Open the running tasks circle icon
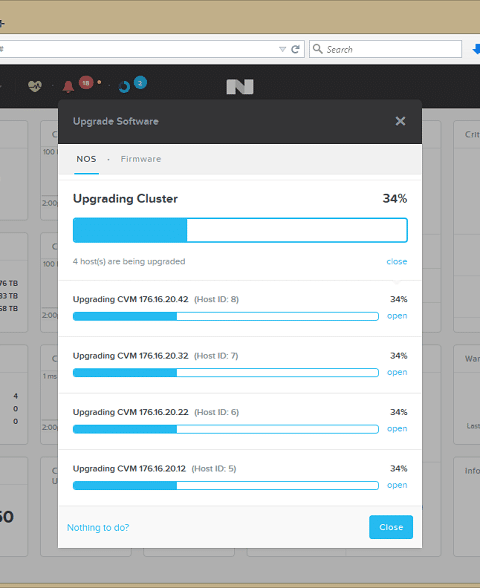480x588 pixels. (124, 87)
